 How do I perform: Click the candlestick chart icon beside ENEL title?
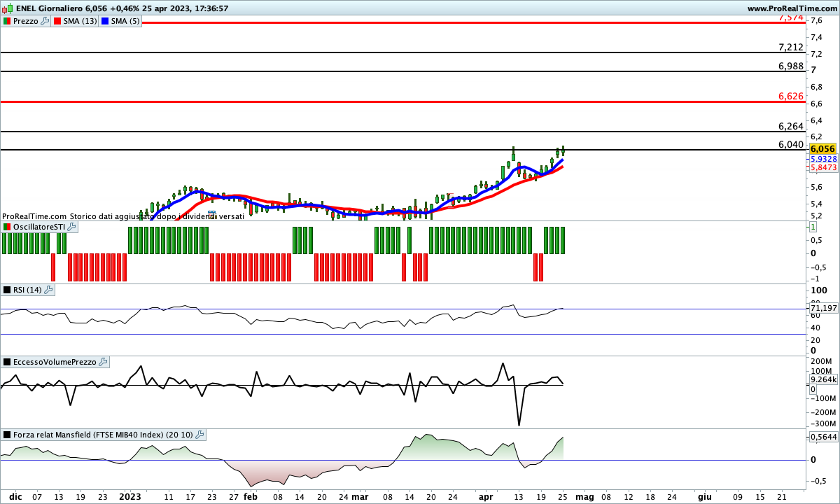click(x=6, y=8)
